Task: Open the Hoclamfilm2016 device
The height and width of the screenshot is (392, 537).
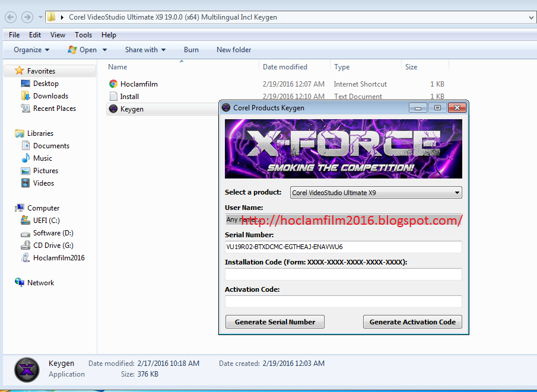Action: pyautogui.click(x=59, y=258)
